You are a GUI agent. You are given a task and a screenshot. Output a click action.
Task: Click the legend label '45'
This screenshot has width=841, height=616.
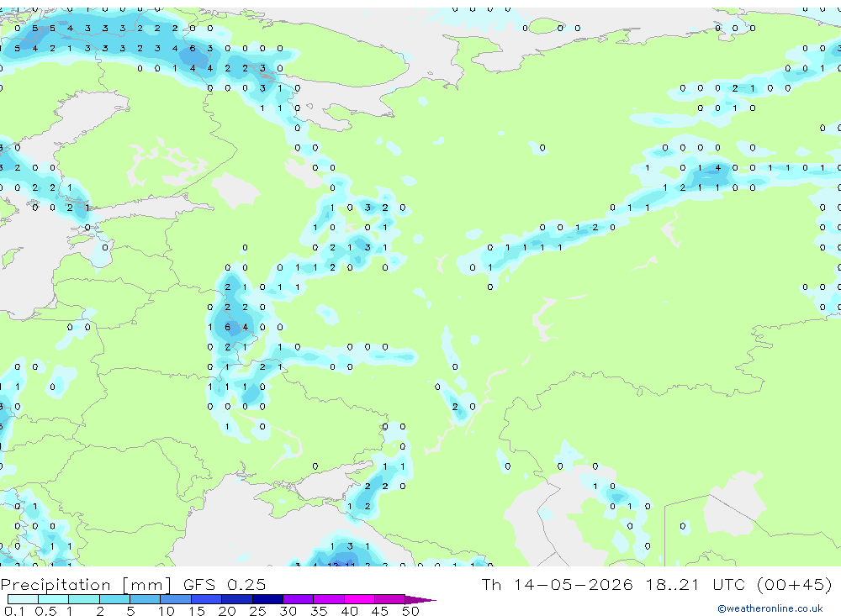tap(380, 611)
